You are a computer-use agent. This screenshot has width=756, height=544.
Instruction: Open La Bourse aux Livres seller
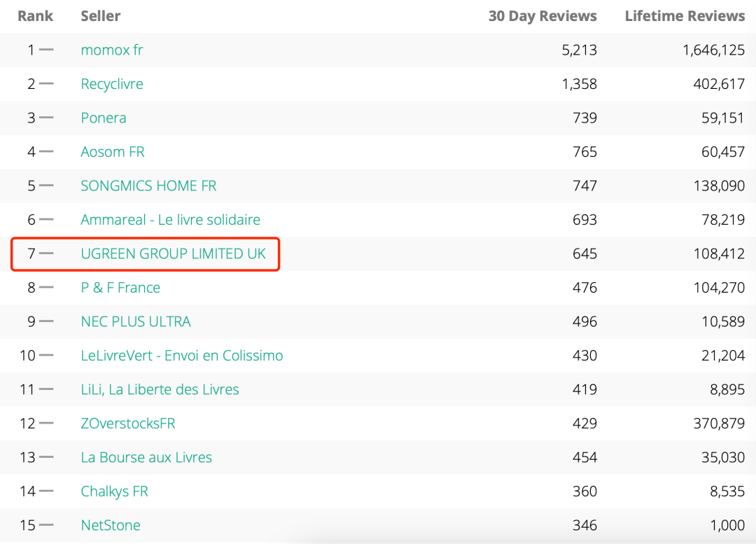(146, 457)
